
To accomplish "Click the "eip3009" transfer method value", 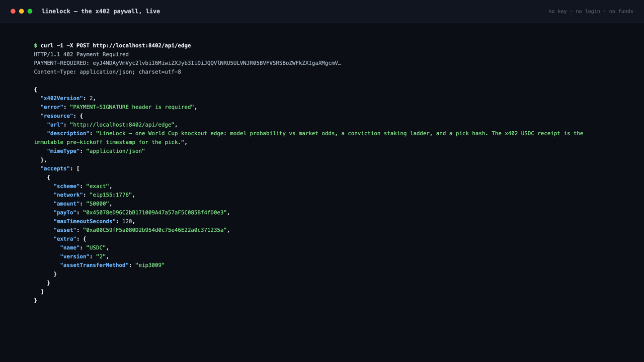I will [150, 265].
